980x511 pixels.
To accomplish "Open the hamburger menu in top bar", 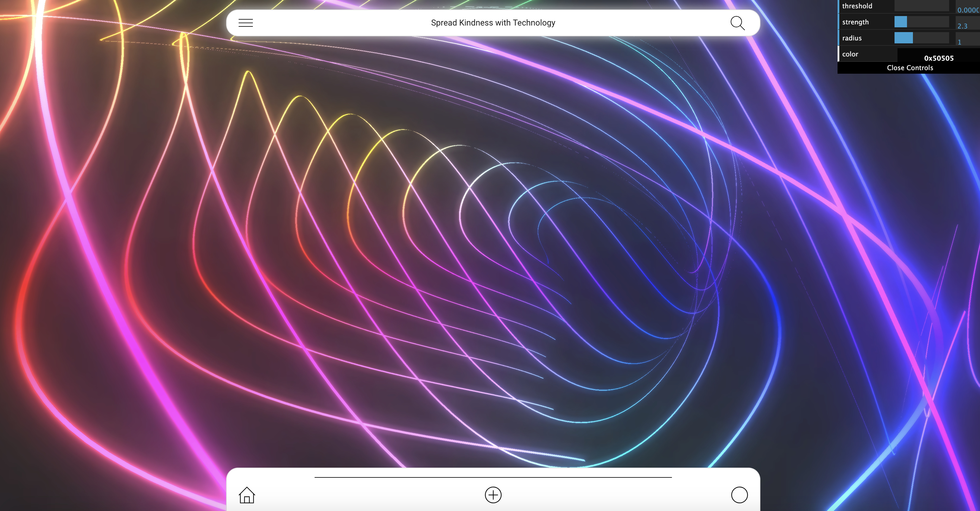I will point(245,23).
